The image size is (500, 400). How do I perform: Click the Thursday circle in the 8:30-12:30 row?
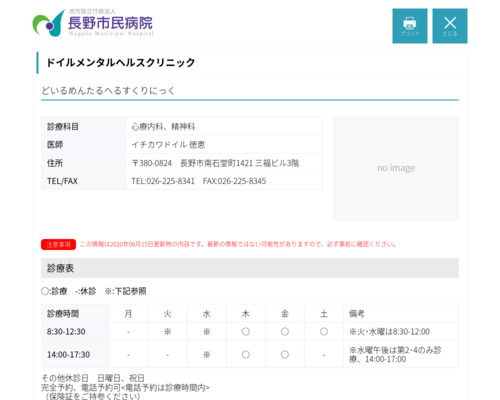[246, 332]
